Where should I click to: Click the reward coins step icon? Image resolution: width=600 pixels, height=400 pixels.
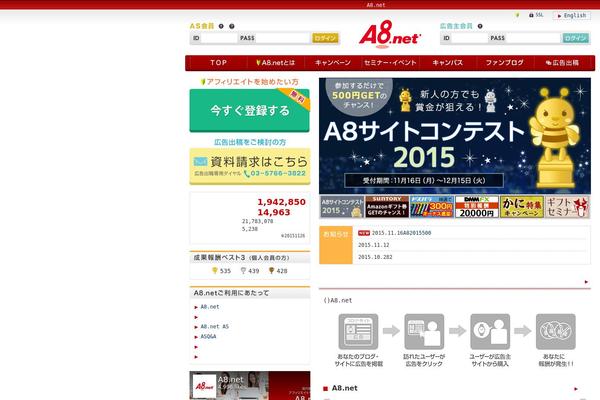(x=556, y=331)
